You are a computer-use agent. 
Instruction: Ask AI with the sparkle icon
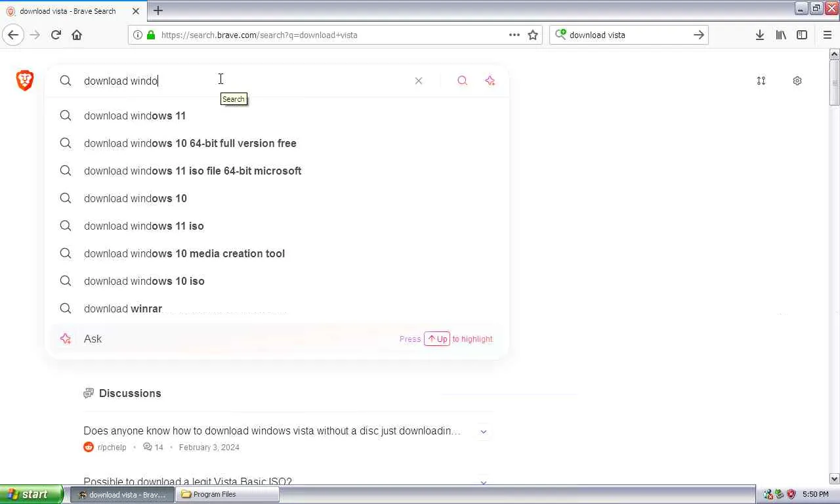pos(490,81)
